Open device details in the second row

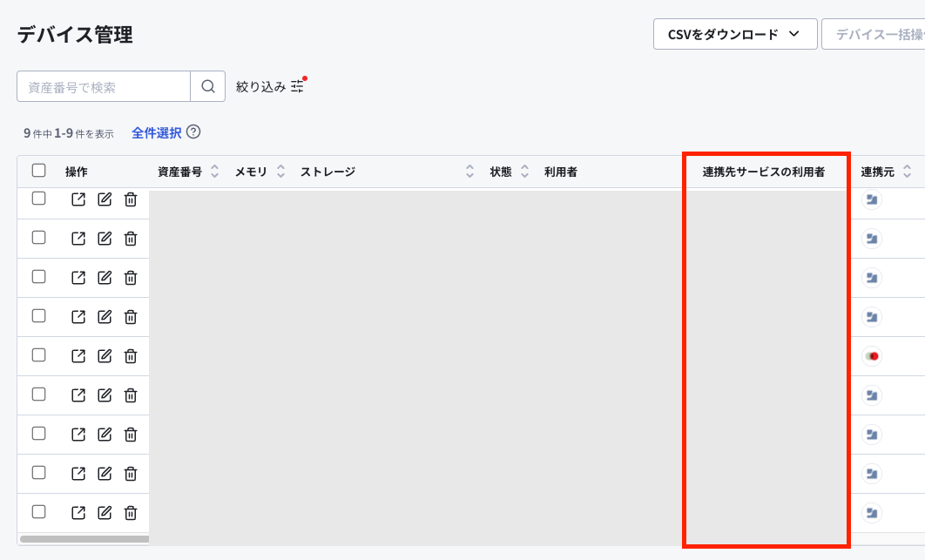[78, 239]
